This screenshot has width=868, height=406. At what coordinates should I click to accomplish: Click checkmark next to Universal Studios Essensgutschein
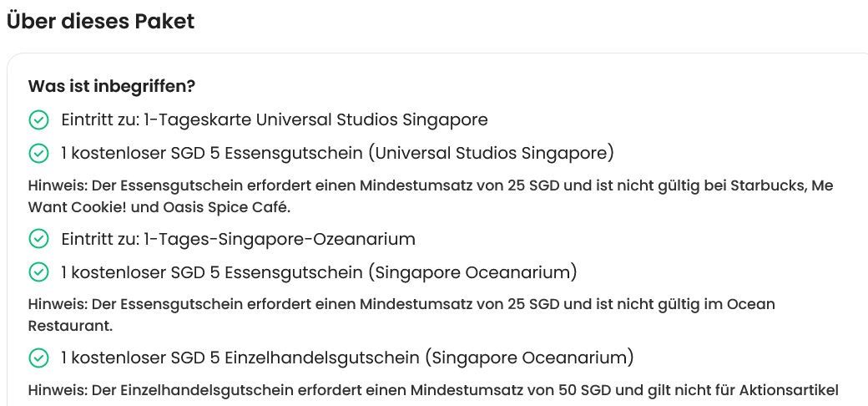[x=38, y=154]
